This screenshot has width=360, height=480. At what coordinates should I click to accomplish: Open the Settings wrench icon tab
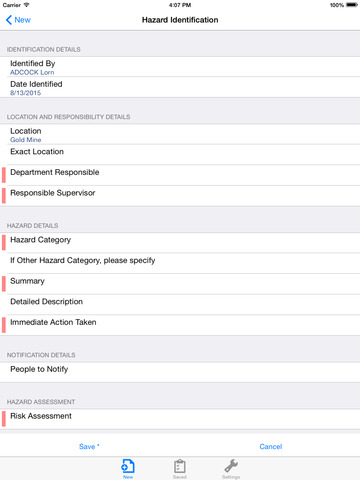(x=231, y=469)
